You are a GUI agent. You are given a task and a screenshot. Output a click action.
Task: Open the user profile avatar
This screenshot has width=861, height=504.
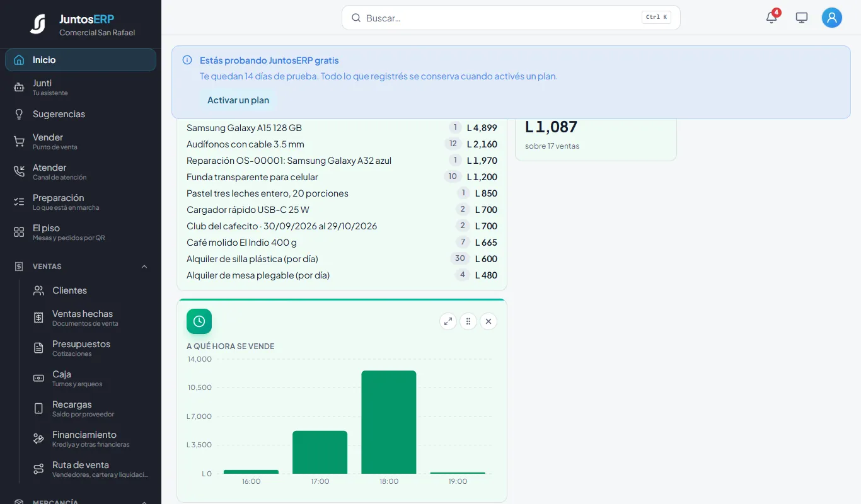[832, 18]
